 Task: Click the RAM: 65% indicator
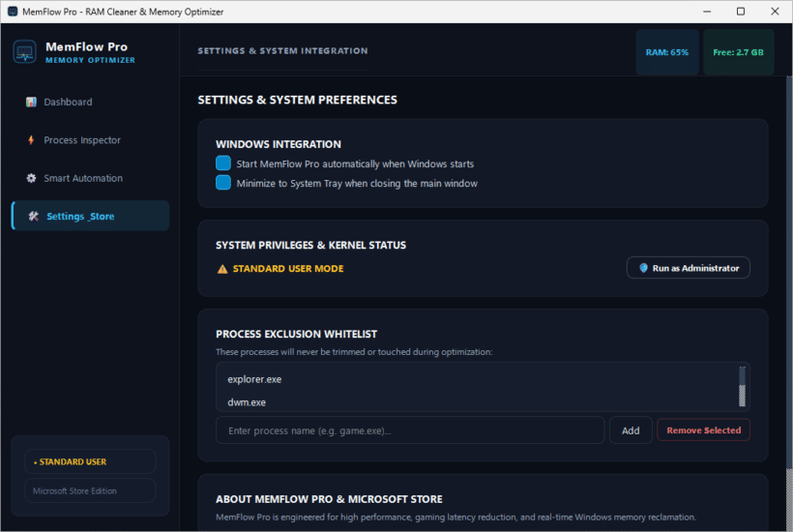pyautogui.click(x=667, y=52)
